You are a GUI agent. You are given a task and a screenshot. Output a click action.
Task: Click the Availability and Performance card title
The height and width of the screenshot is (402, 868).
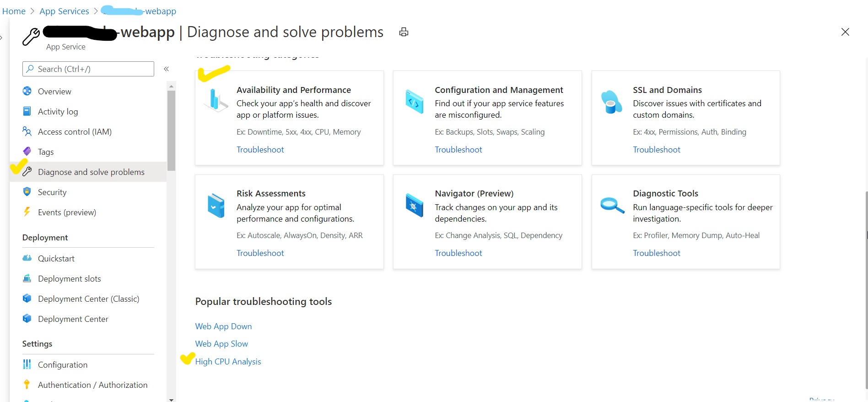(x=294, y=90)
